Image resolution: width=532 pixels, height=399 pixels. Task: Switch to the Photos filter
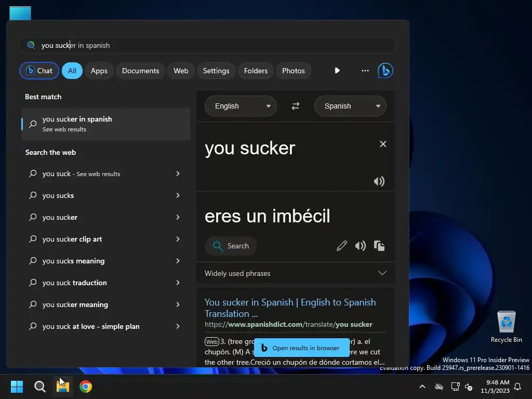[x=294, y=71]
